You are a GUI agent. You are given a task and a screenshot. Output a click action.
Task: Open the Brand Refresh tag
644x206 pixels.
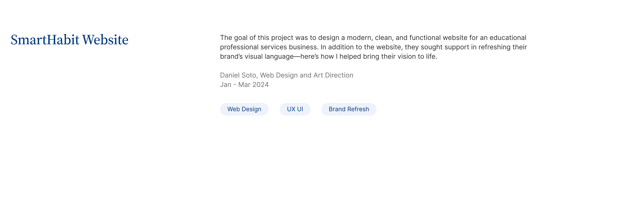pos(348,109)
